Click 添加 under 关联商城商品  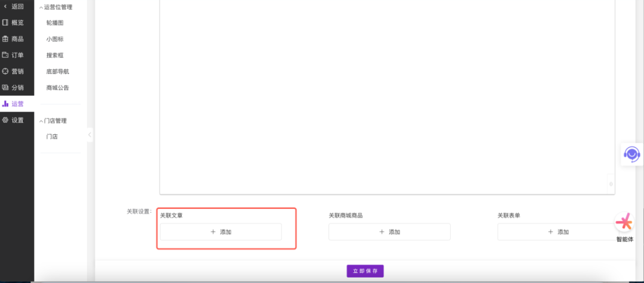pyautogui.click(x=389, y=232)
